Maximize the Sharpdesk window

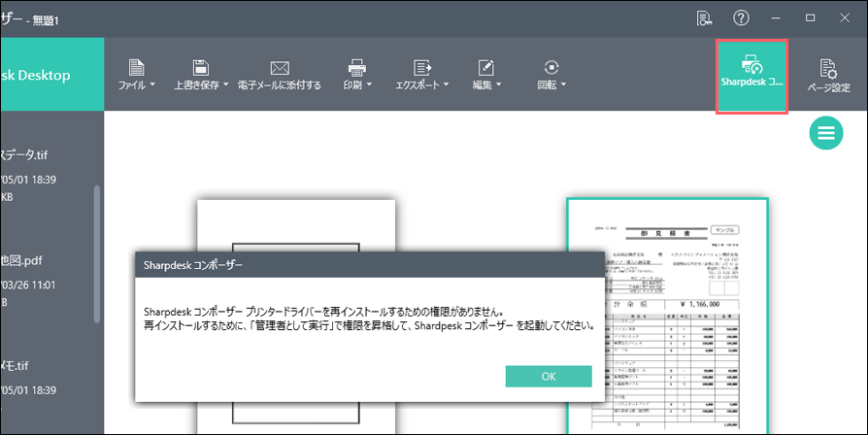click(811, 18)
